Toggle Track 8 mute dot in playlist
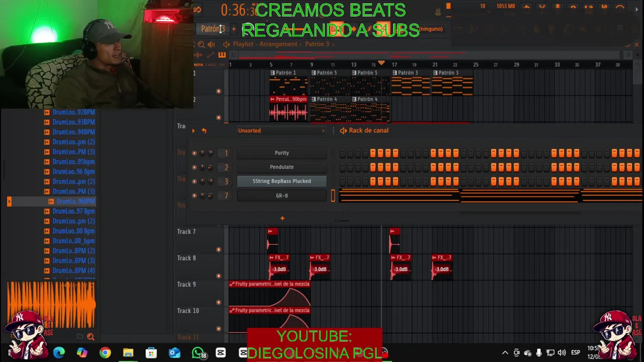 [x=218, y=276]
